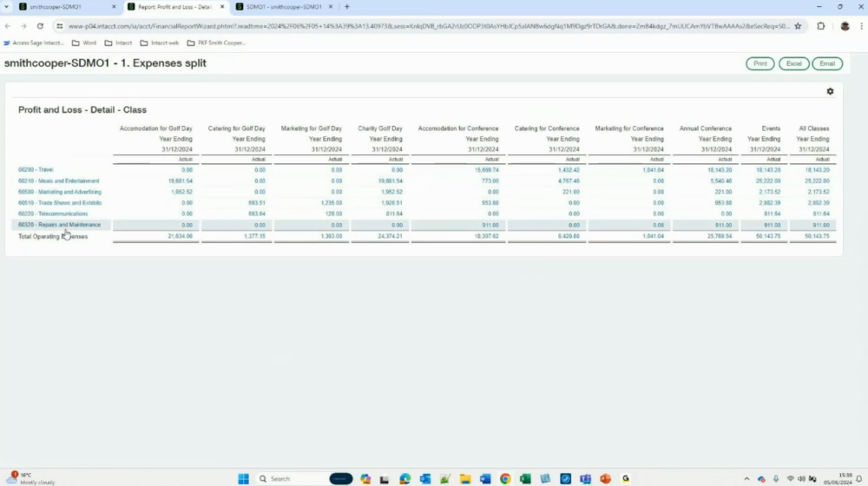The image size is (868, 486).
Task: Click the Email button
Action: (827, 63)
